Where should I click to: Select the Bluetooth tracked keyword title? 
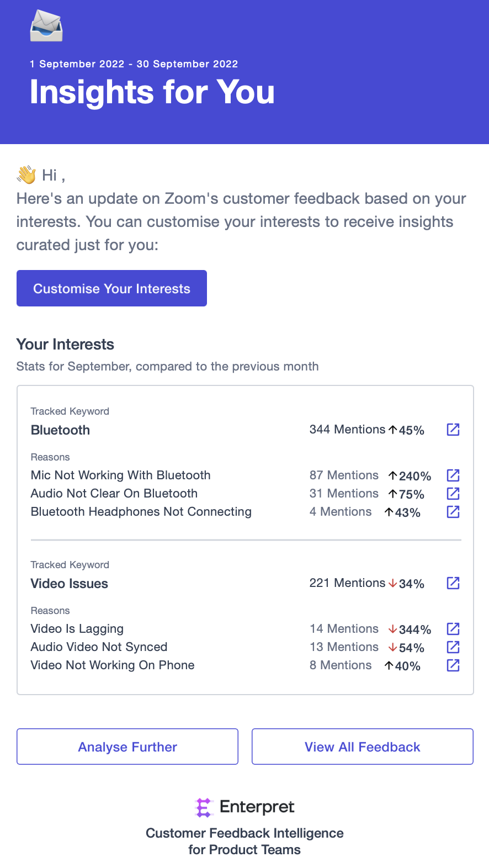coord(60,430)
